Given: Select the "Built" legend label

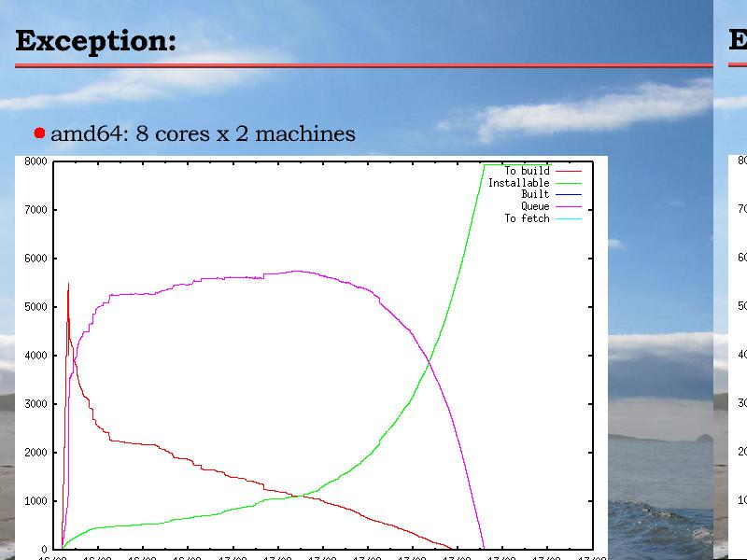Looking at the screenshot, I should coord(535,194).
